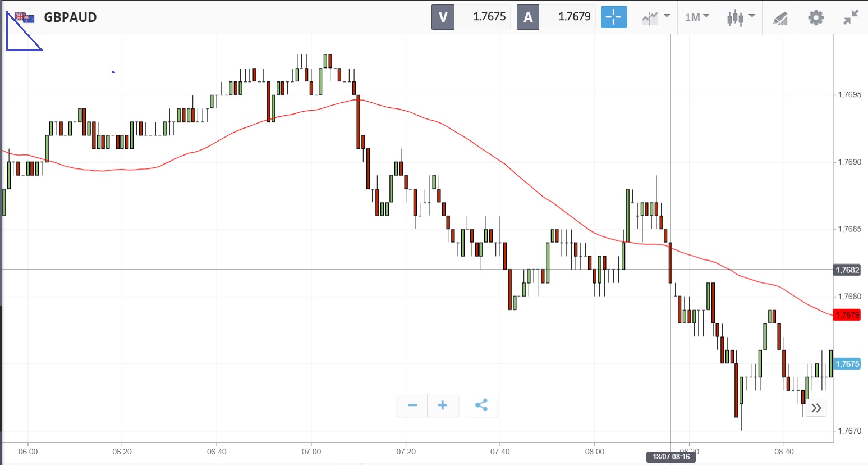868x465 pixels.
Task: Select the drawing tools pencil icon
Action: click(x=780, y=18)
